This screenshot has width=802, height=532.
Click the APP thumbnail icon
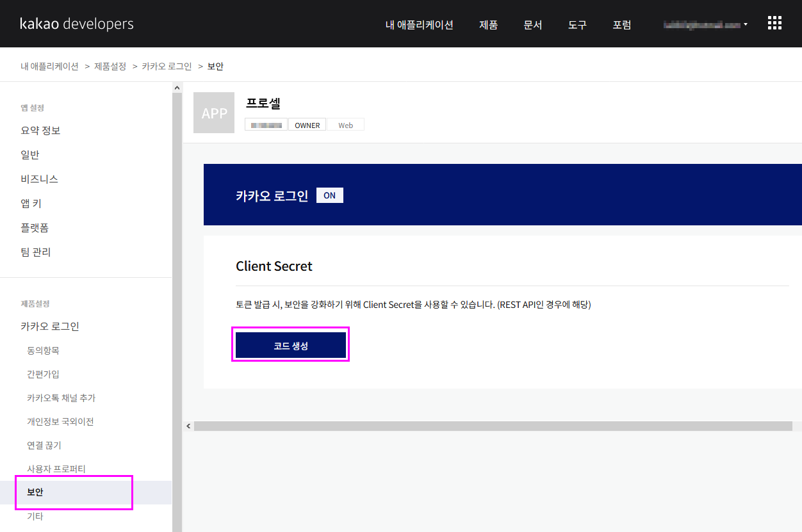[214, 113]
